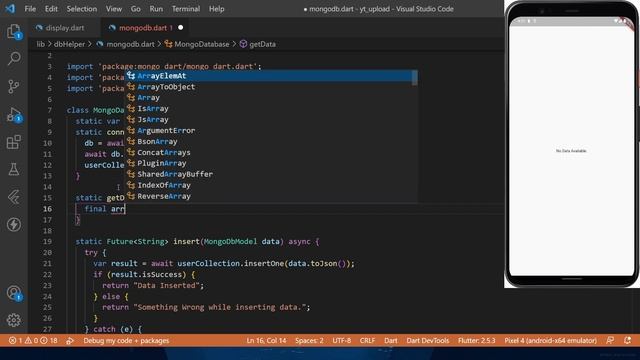Open the Help menu

pos(216,9)
